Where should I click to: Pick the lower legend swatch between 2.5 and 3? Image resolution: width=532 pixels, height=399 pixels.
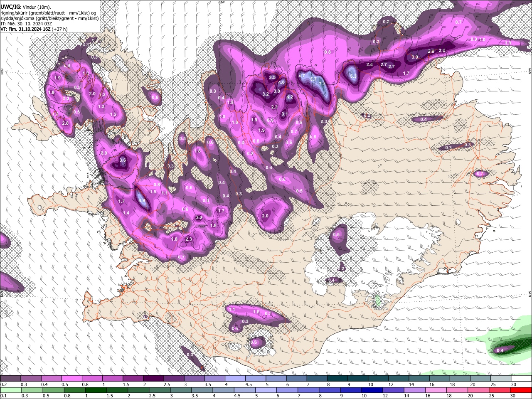tap(160, 390)
